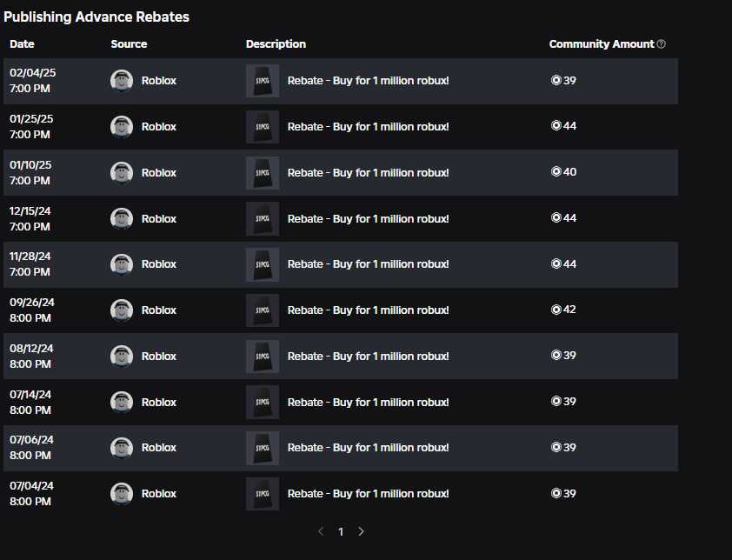Click Roblox source name in 07/04/24 row
732x560 pixels.
tap(159, 494)
